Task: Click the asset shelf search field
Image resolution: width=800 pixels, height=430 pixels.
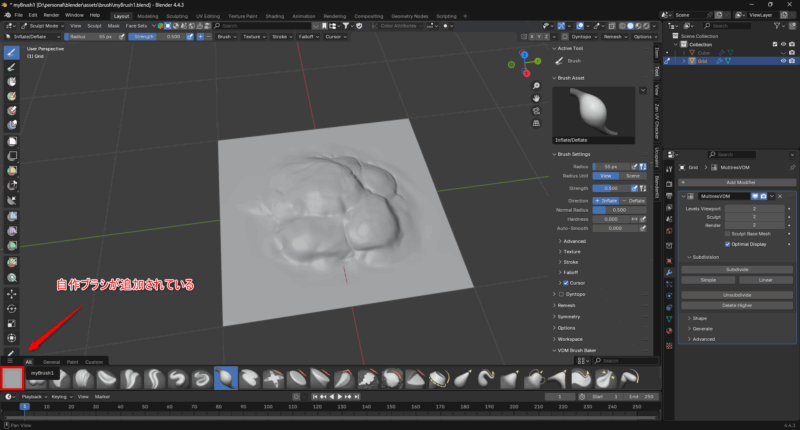Action: tap(626, 361)
